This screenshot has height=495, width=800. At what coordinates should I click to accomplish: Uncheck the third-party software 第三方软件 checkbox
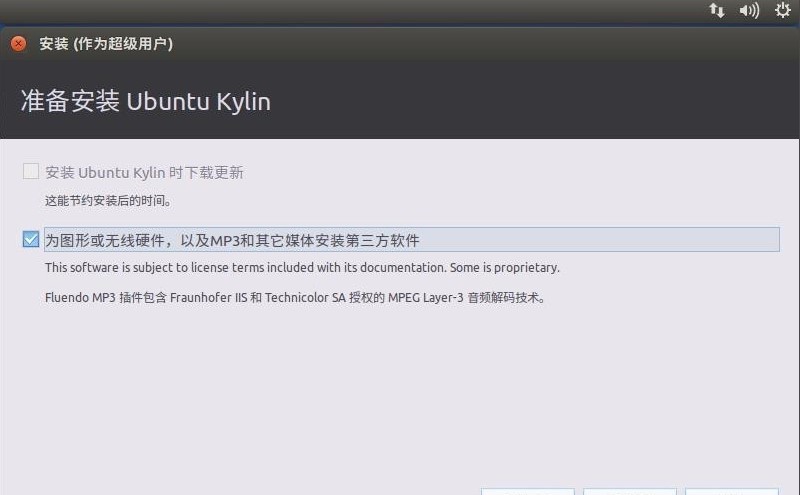[x=31, y=239]
